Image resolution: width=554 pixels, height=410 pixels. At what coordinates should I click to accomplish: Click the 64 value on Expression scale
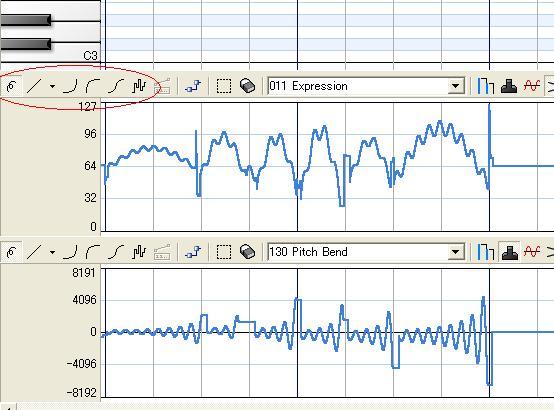click(x=90, y=165)
